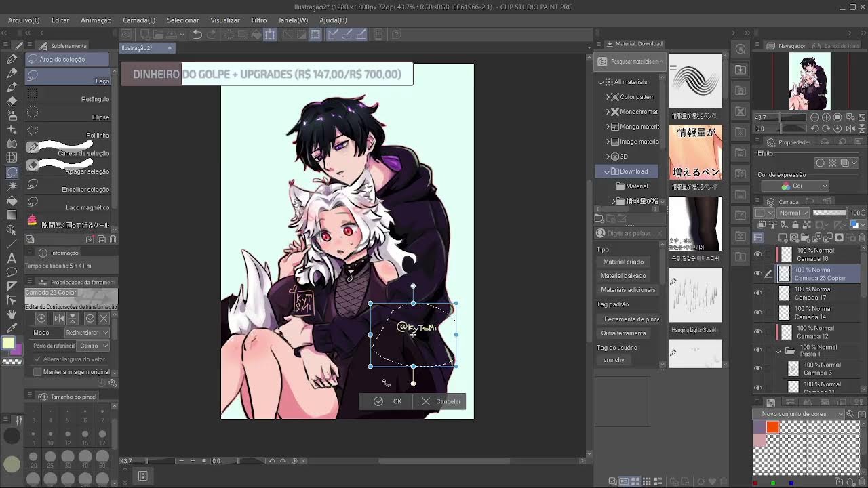This screenshot has width=868, height=488.
Task: Click the redo arrow in command bar
Action: [x=211, y=35]
